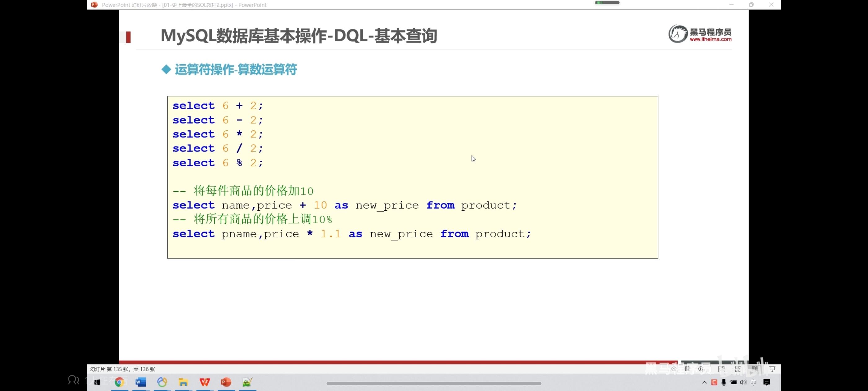
Task: Click slide 135 of 136 status text
Action: pyautogui.click(x=123, y=369)
